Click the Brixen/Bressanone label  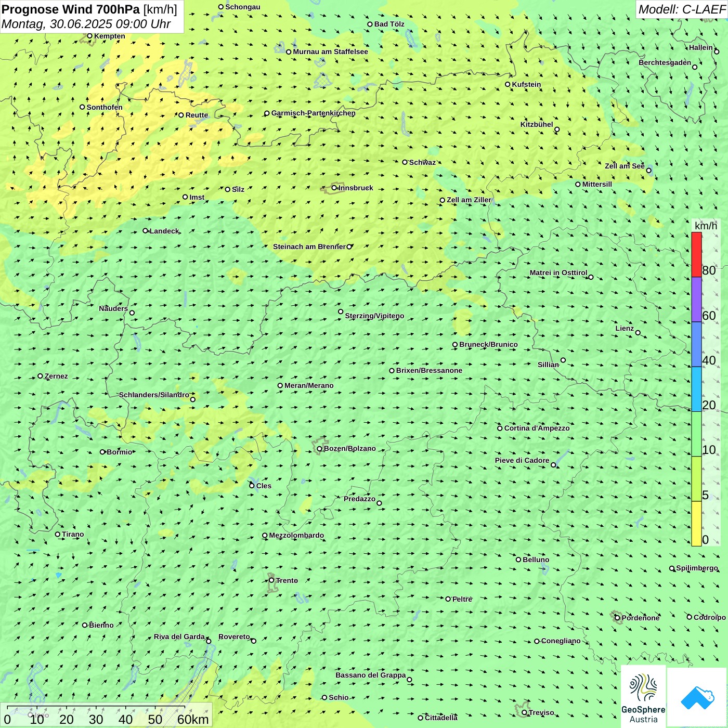click(x=429, y=370)
